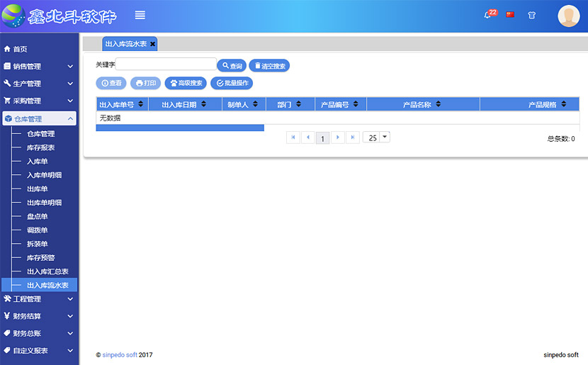Expand the 采购管理 menu
Viewport: 588px width, 365px height.
coord(39,101)
